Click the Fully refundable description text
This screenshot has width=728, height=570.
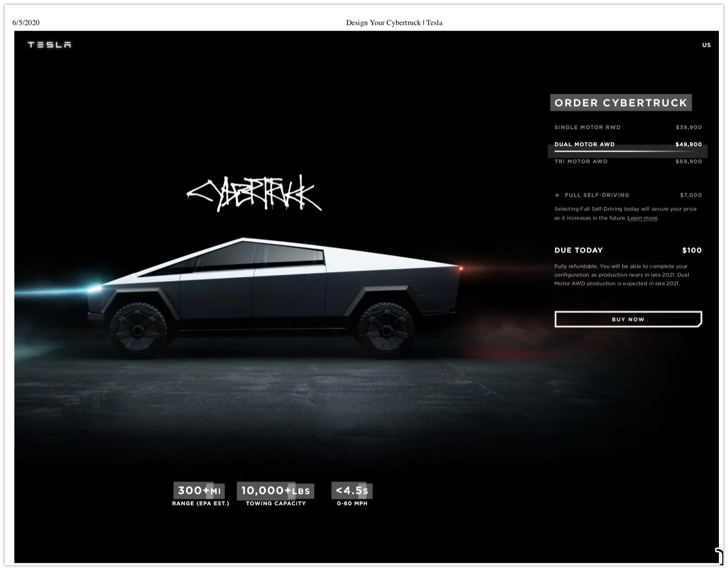[622, 275]
